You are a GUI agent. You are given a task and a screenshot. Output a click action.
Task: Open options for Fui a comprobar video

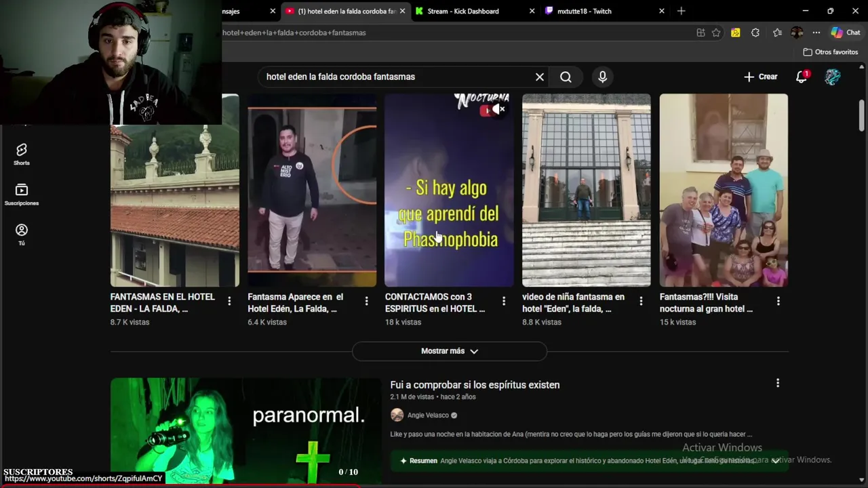click(x=778, y=383)
